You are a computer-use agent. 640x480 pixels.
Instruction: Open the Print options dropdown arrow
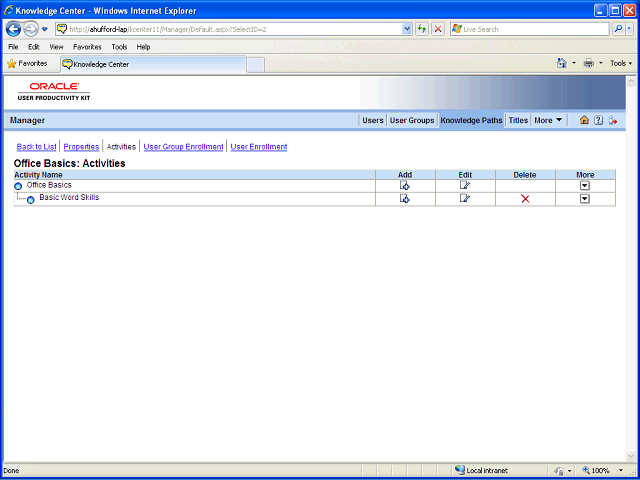point(600,63)
